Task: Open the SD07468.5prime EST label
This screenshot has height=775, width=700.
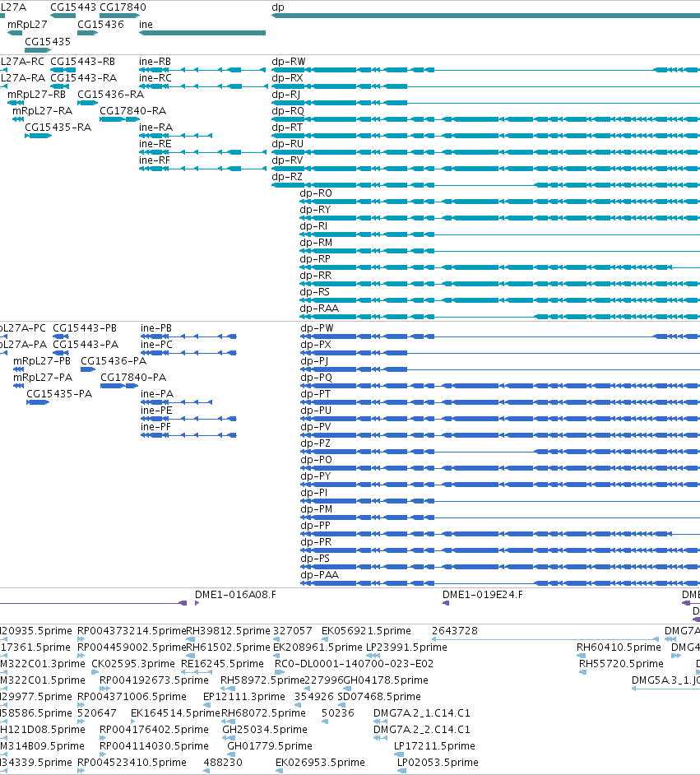Action: pyautogui.click(x=379, y=696)
